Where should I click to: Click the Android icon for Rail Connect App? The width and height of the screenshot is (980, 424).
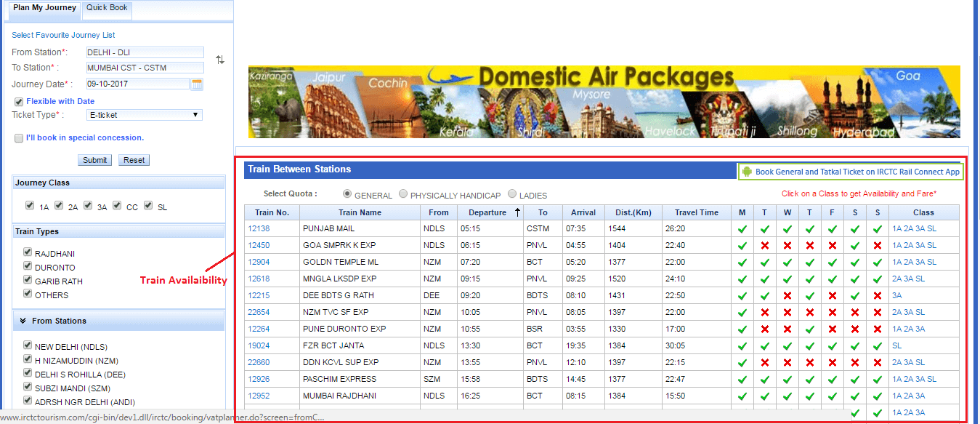(x=746, y=172)
